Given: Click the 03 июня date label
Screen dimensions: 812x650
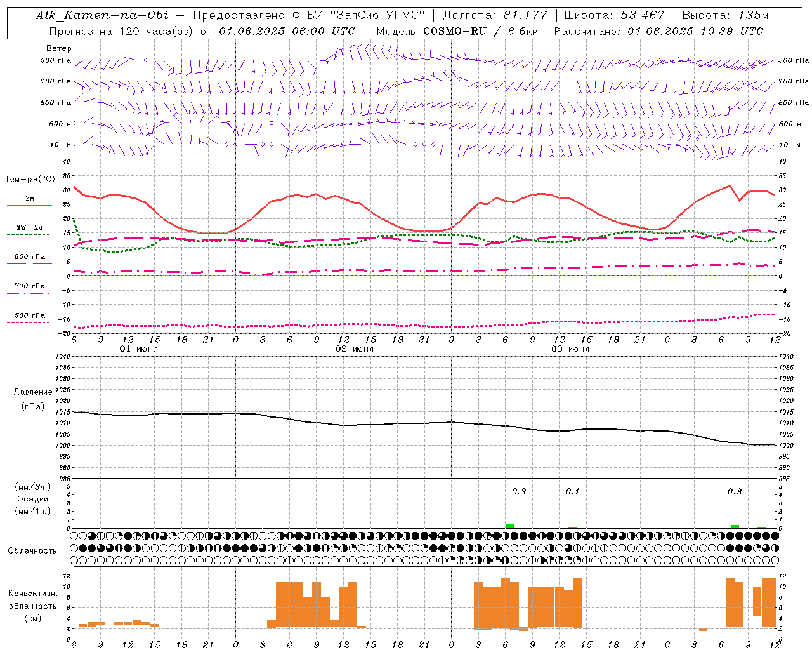Looking at the screenshot, I should [570, 349].
